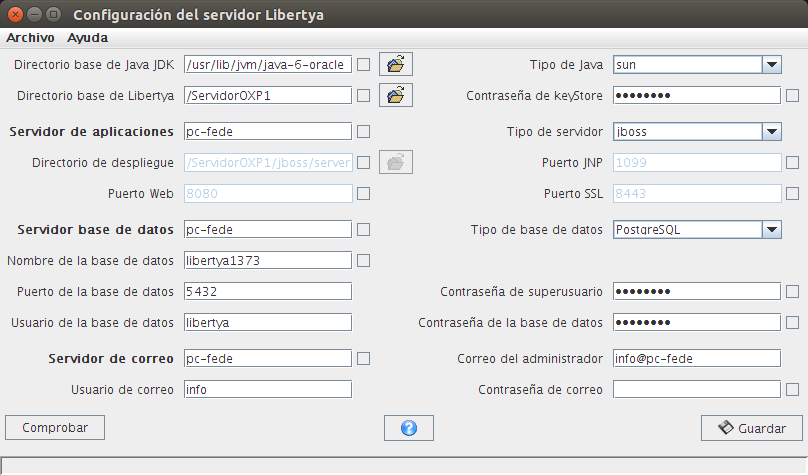Expand the Tipo de Java dropdown
The height and width of the screenshot is (475, 808).
tap(771, 65)
